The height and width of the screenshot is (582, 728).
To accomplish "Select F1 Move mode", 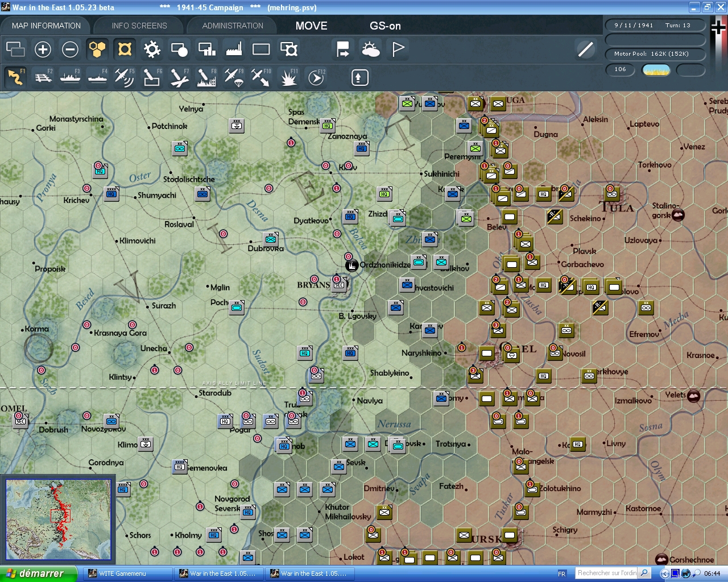I will click(x=15, y=77).
